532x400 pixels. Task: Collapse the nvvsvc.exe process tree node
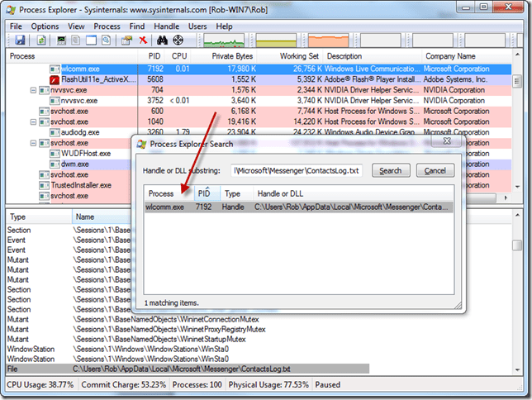[x=34, y=90]
